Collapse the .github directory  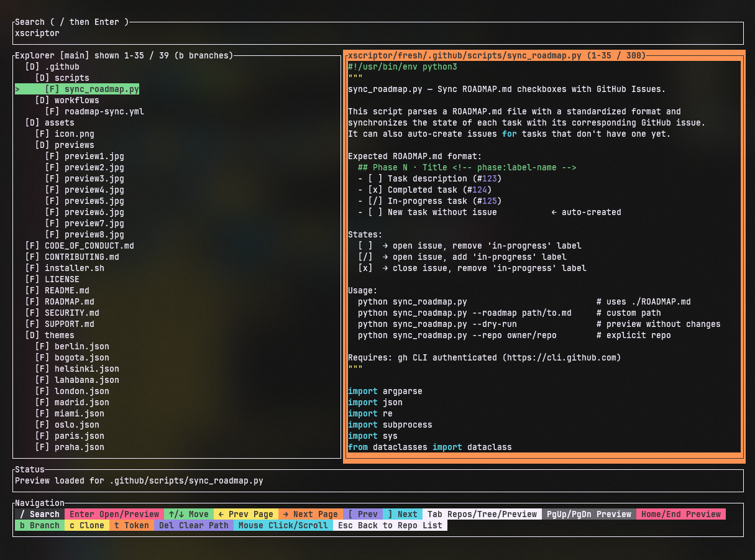click(x=52, y=67)
